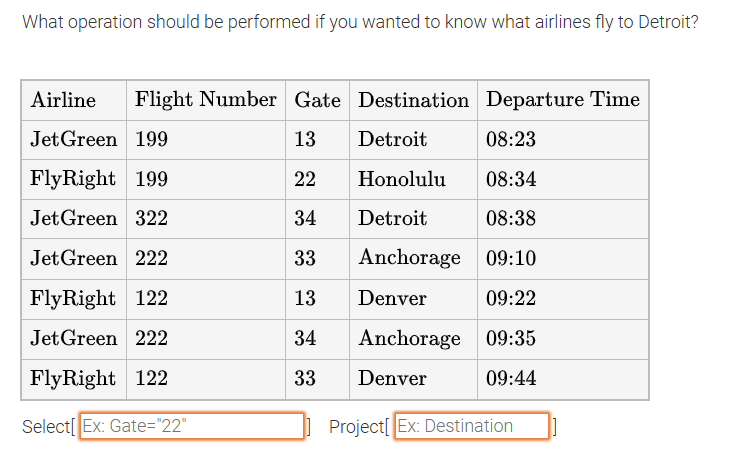Click the Destination column header
This screenshot has width=731, height=462.
(x=413, y=100)
